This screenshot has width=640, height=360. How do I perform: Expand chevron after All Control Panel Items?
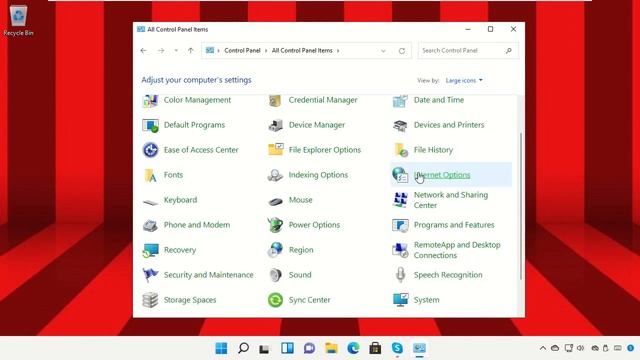(338, 51)
